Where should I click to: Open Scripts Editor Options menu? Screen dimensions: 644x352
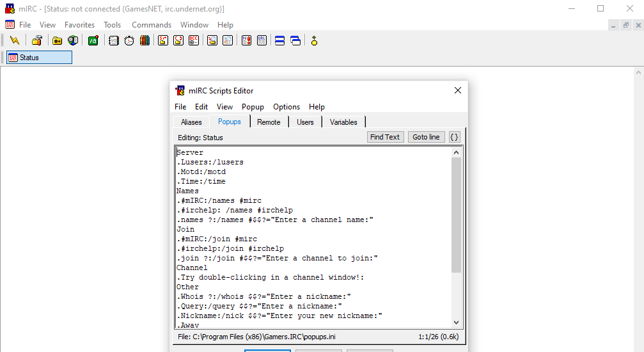(287, 106)
